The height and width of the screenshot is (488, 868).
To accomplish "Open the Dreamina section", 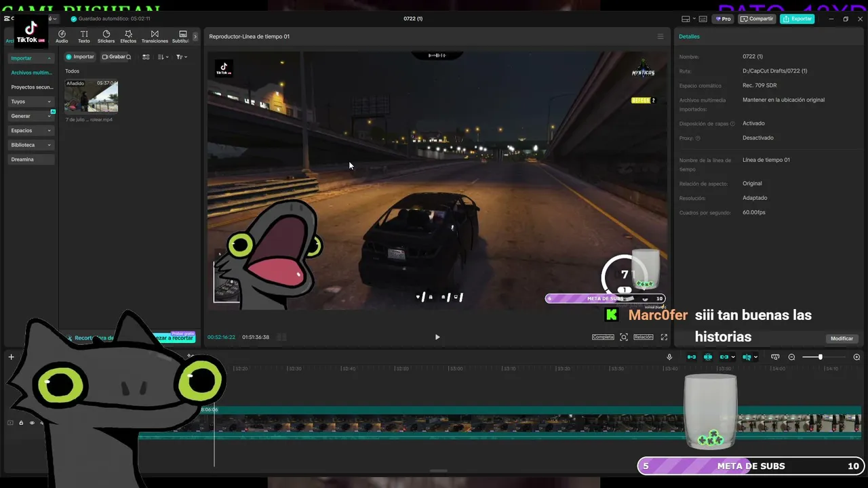I will coord(31,159).
